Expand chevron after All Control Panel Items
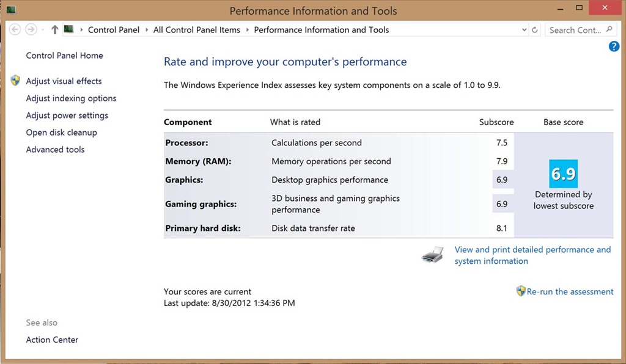Image resolution: width=626 pixels, height=364 pixels. point(247,30)
